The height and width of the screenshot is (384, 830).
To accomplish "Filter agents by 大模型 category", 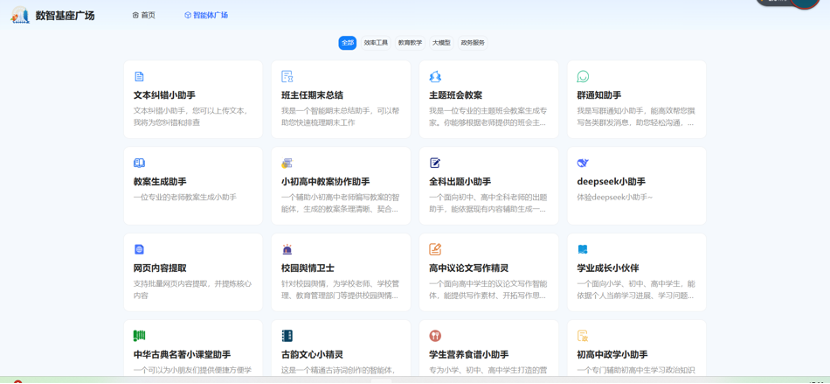I will (441, 43).
